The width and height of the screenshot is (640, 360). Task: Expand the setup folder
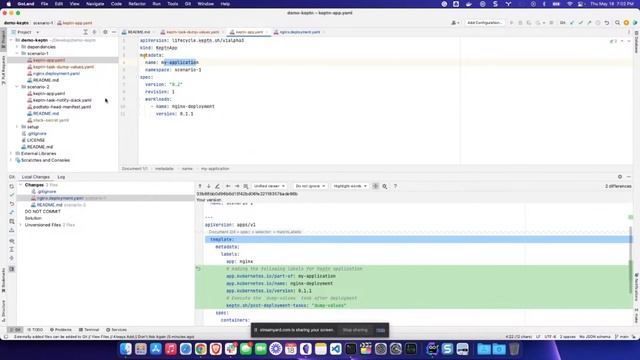tap(17, 127)
